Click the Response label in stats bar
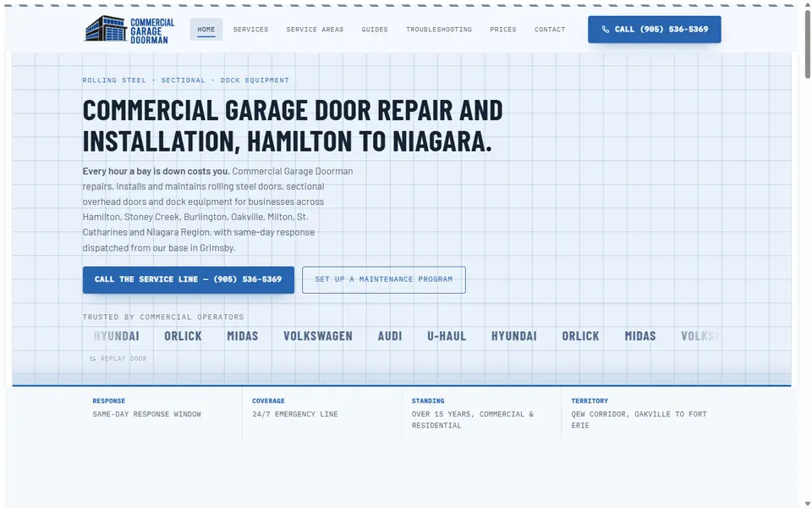This screenshot has height=508, width=812. 109,401
